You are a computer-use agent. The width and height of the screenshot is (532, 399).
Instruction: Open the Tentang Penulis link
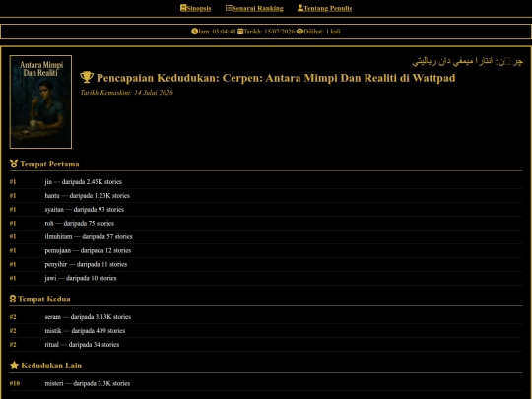324,8
